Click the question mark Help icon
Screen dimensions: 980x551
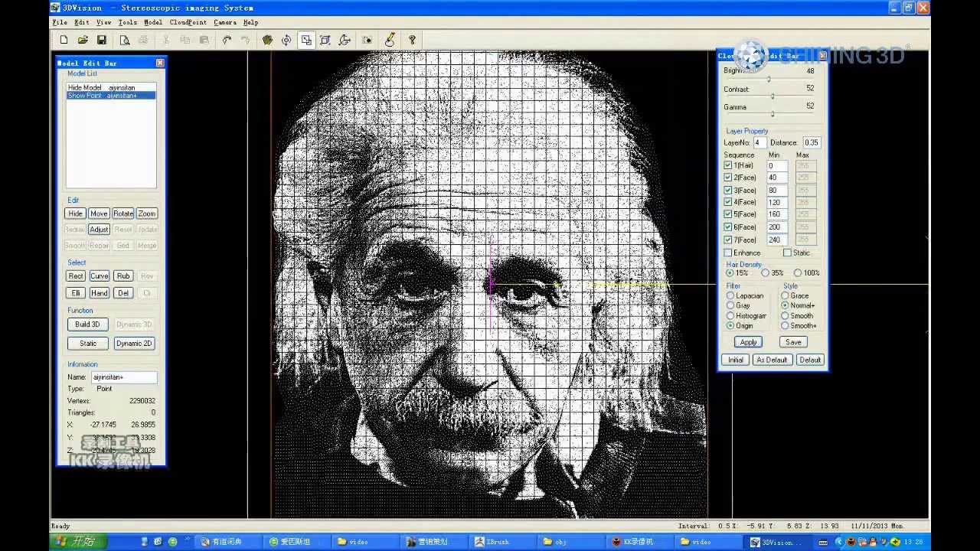click(x=412, y=40)
